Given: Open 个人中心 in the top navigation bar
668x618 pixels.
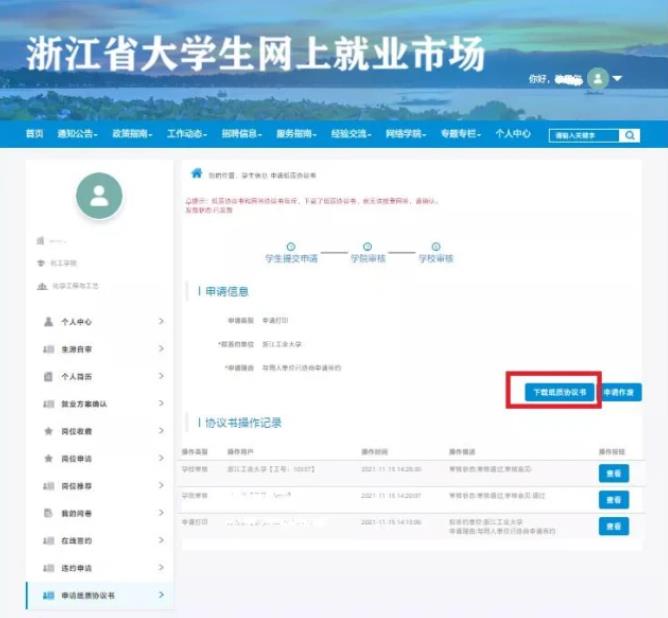Looking at the screenshot, I should tap(512, 134).
